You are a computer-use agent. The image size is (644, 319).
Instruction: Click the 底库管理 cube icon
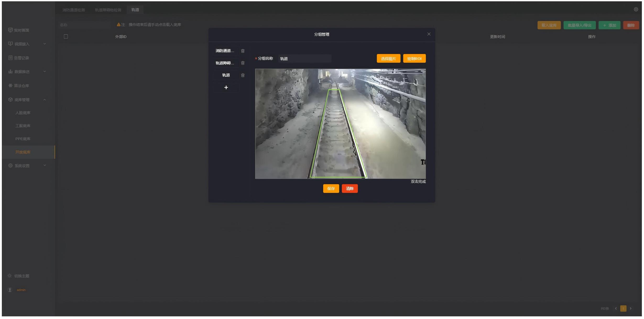[10, 99]
